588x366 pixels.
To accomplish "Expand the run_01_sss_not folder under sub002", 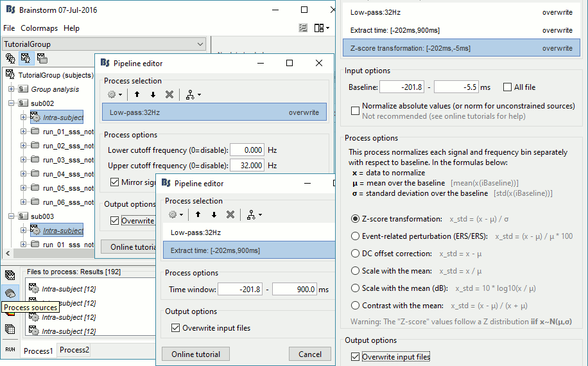I will (23, 132).
